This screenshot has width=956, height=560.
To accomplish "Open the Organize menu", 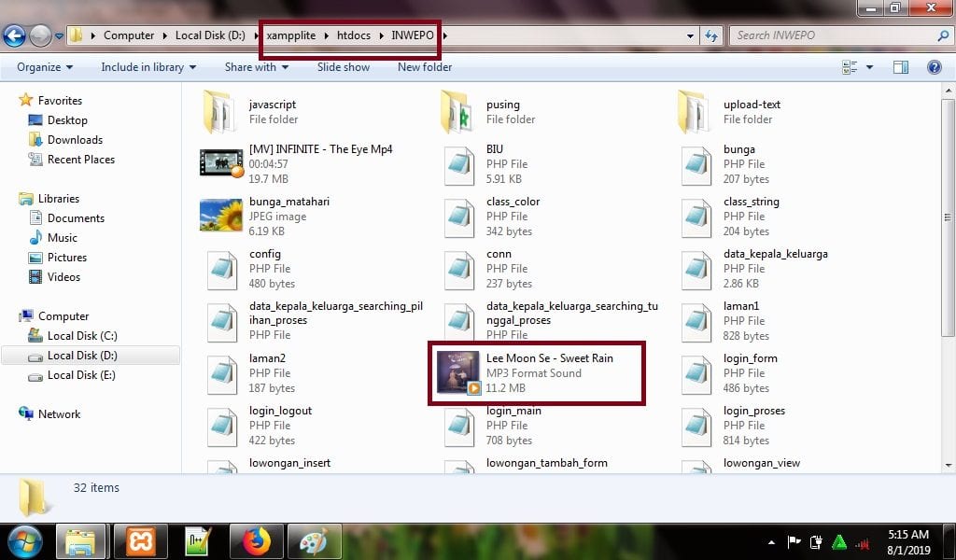I will pyautogui.click(x=45, y=67).
